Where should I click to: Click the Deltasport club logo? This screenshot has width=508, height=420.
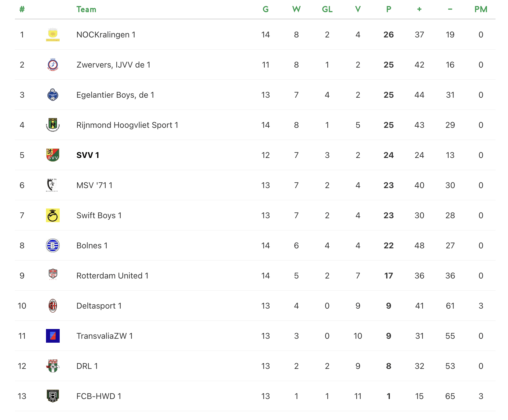click(53, 306)
